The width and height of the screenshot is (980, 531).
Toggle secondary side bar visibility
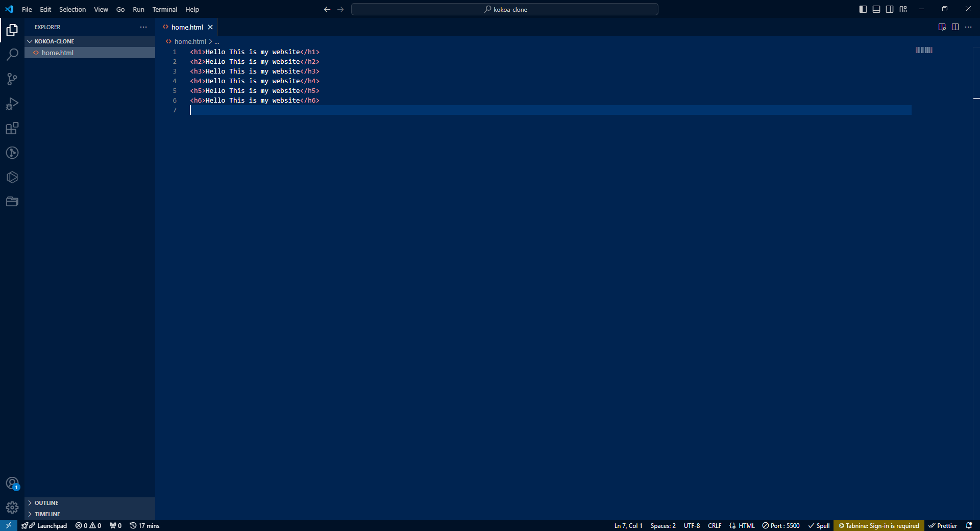pyautogui.click(x=890, y=9)
